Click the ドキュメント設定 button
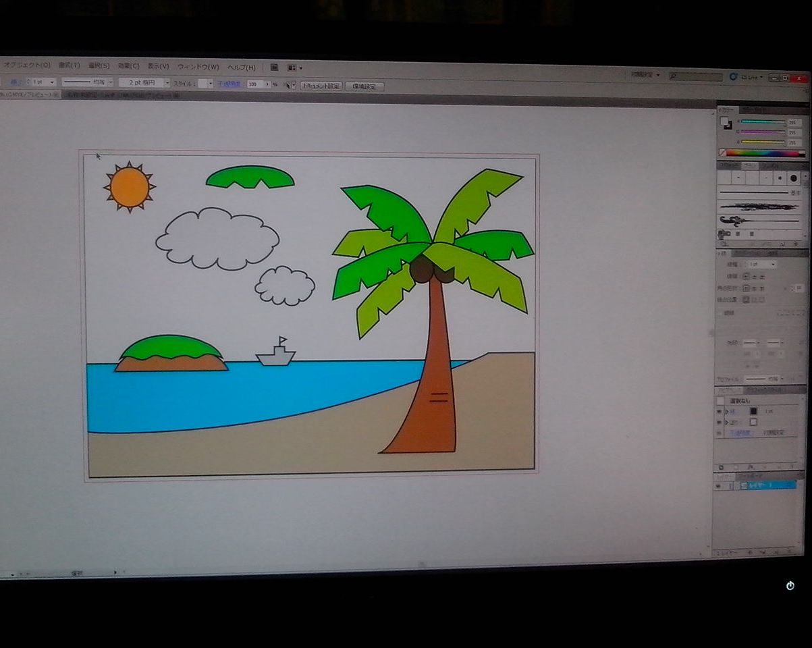The image size is (812, 648). coord(321,86)
